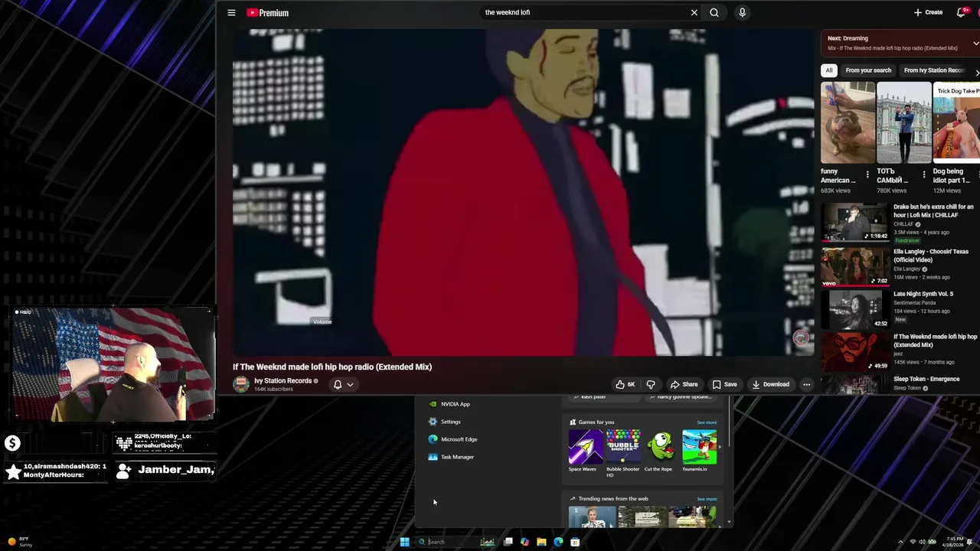The image size is (980, 551).
Task: Select the 'From your search' chip
Action: pos(868,70)
